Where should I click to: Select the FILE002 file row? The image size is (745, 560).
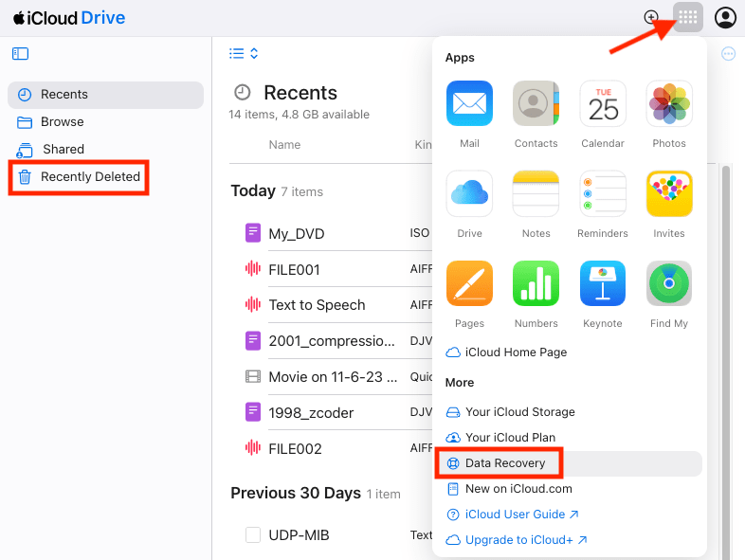[x=331, y=448]
